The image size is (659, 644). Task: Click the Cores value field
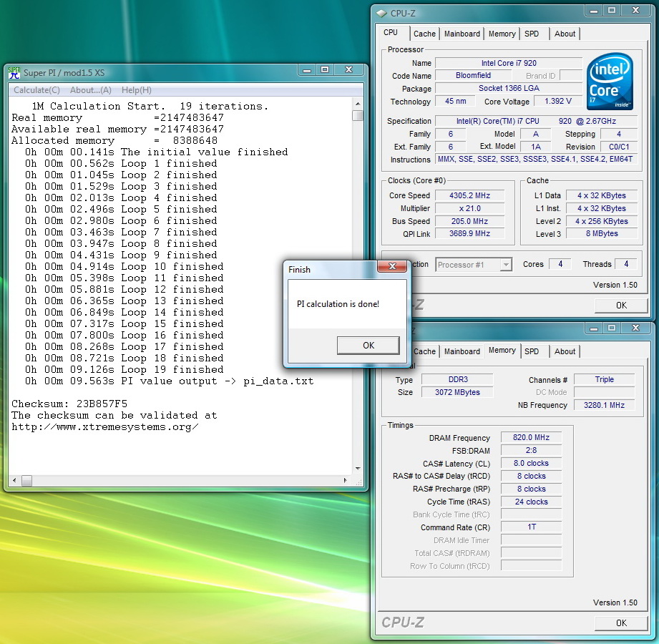560,264
